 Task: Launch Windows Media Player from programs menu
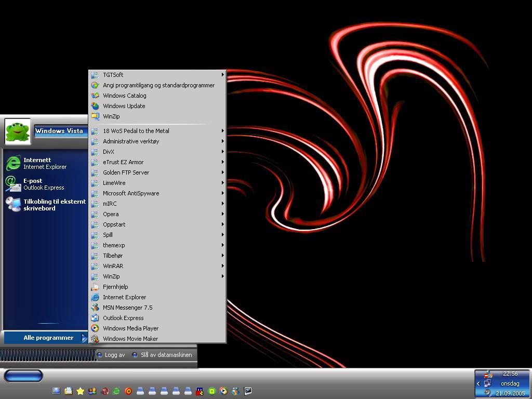[x=157, y=328]
